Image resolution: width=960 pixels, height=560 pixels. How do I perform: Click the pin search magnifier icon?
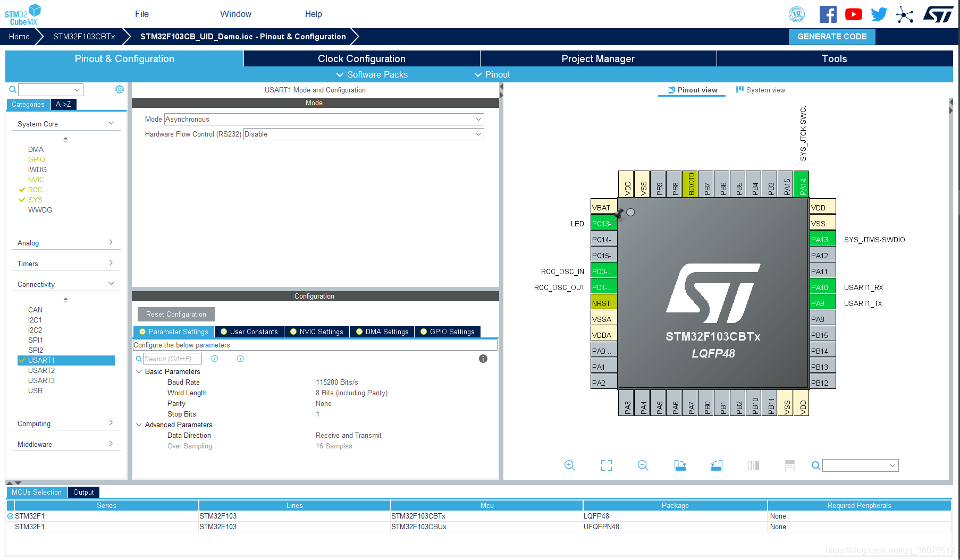pyautogui.click(x=816, y=465)
